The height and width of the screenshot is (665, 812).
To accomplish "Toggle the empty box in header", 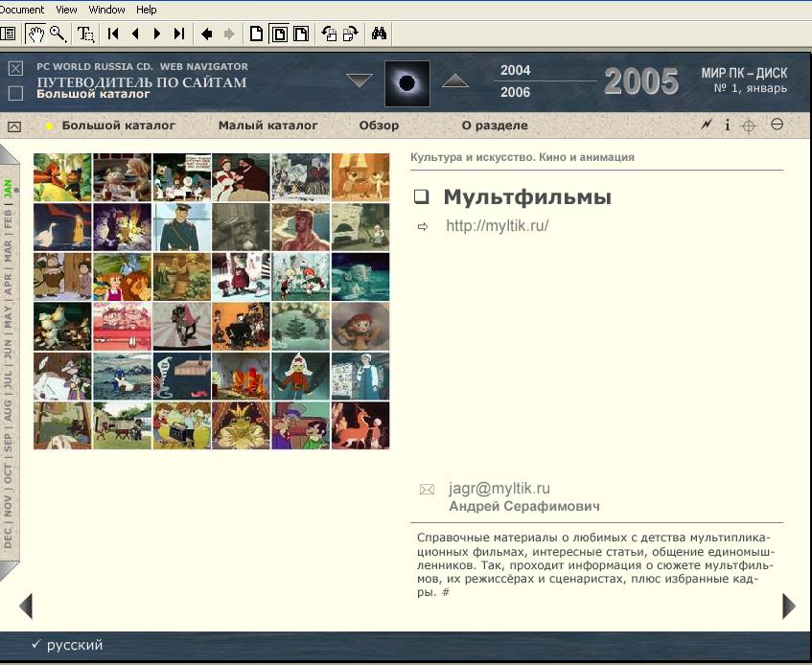I will click(x=16, y=93).
